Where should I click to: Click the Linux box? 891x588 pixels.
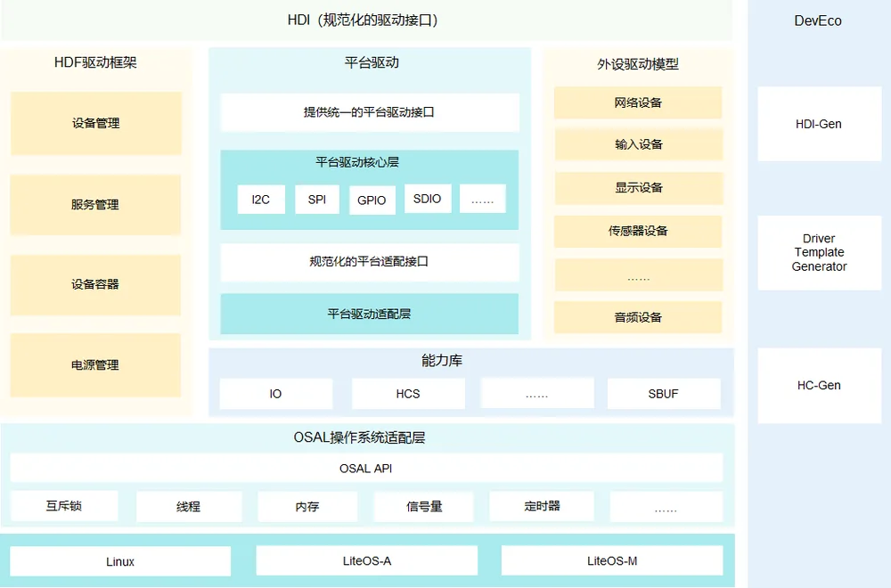(x=120, y=561)
